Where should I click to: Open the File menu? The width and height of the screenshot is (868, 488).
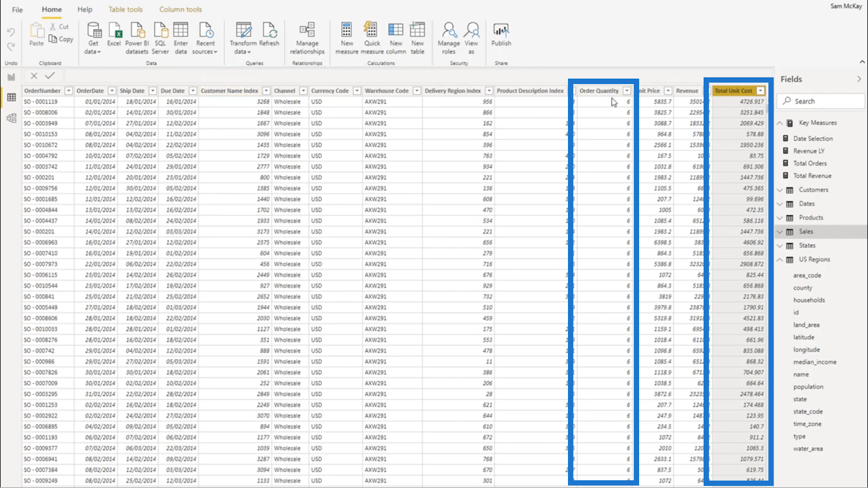pyautogui.click(x=17, y=10)
